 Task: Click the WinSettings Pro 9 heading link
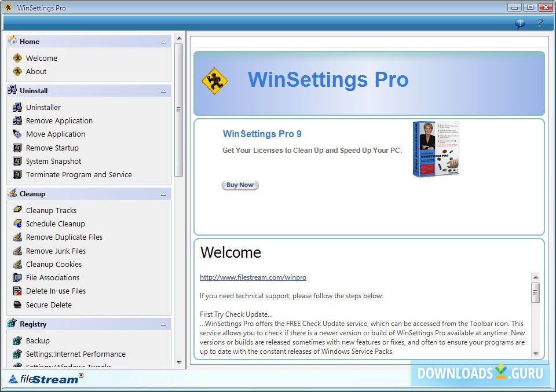coord(262,134)
